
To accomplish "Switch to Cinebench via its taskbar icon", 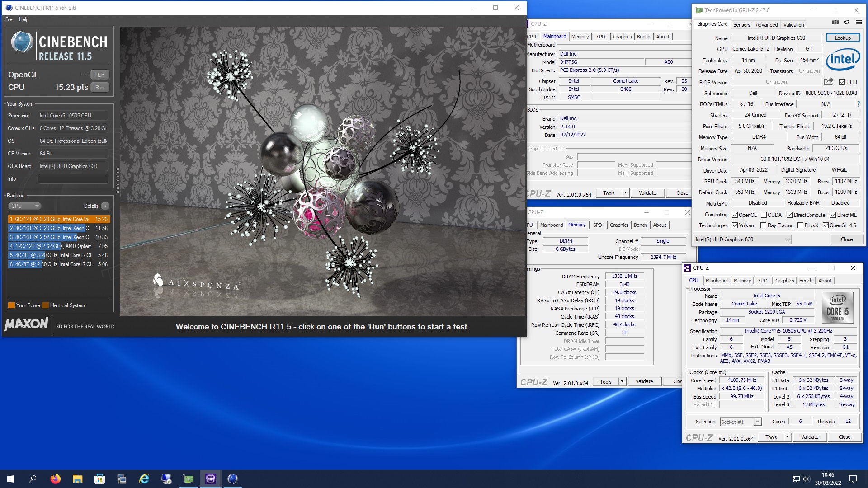I will coord(232,479).
